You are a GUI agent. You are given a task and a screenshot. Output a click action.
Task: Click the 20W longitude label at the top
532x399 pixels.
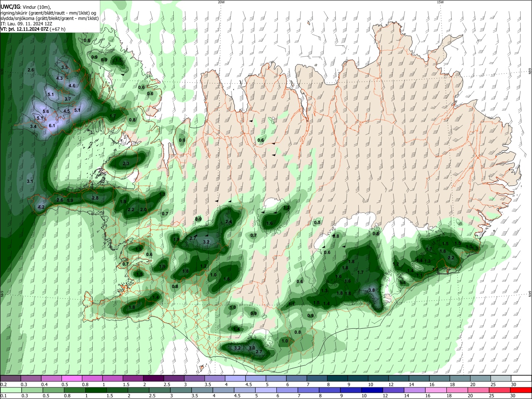pyautogui.click(x=221, y=2)
